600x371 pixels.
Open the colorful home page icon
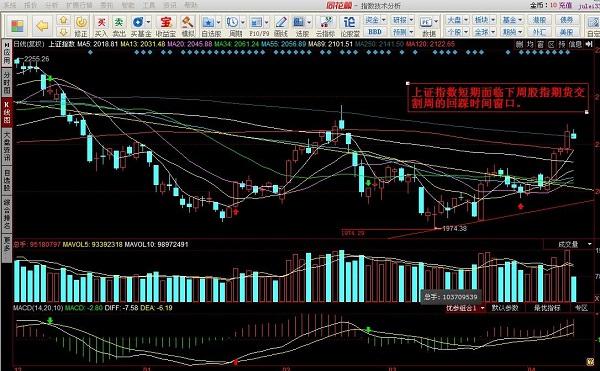pos(17,26)
